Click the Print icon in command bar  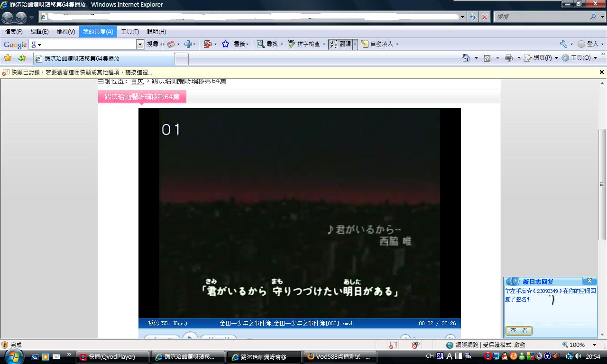tap(509, 58)
